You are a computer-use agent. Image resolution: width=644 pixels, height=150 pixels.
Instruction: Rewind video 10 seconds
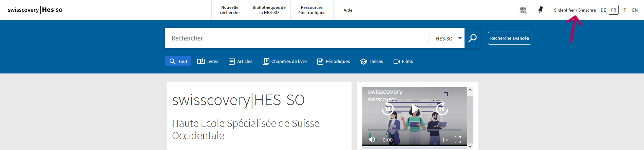pyautogui.click(x=388, y=109)
